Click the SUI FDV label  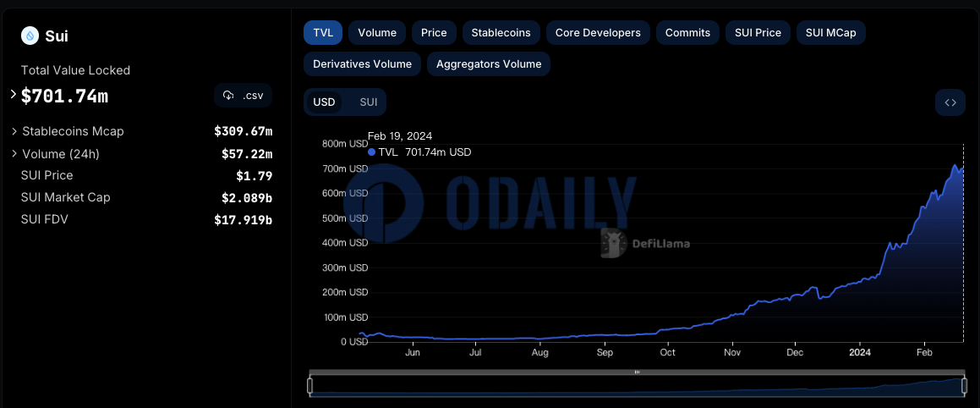(42, 219)
